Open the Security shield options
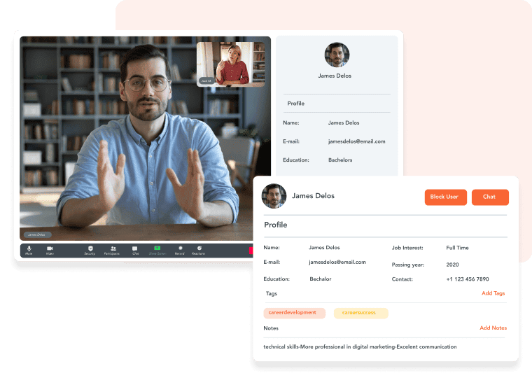Image resolution: width=532 pixels, height=392 pixels. pos(90,249)
